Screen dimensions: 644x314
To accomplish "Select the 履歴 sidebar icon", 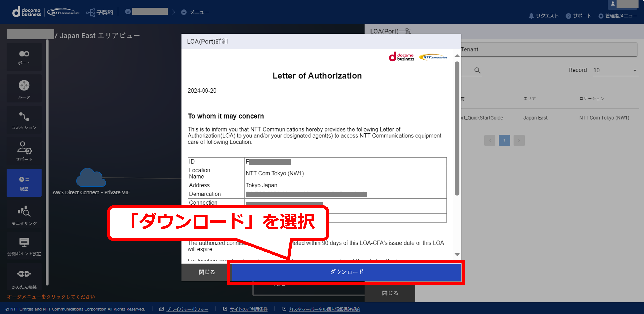I will tap(24, 183).
